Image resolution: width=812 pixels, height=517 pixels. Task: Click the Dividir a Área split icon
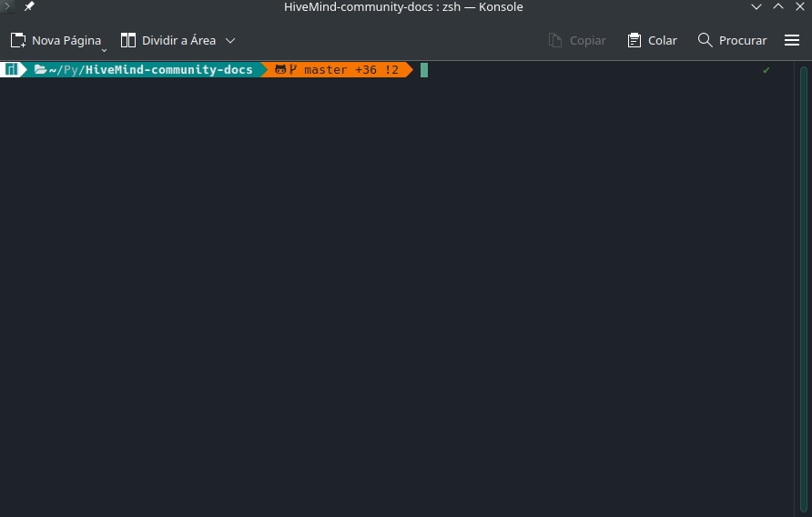click(x=128, y=40)
